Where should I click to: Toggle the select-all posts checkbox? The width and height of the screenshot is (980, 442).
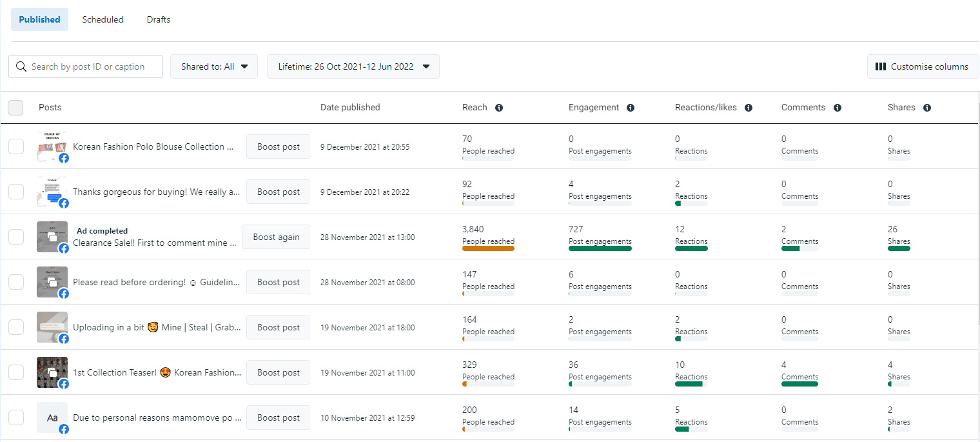pyautogui.click(x=15, y=108)
